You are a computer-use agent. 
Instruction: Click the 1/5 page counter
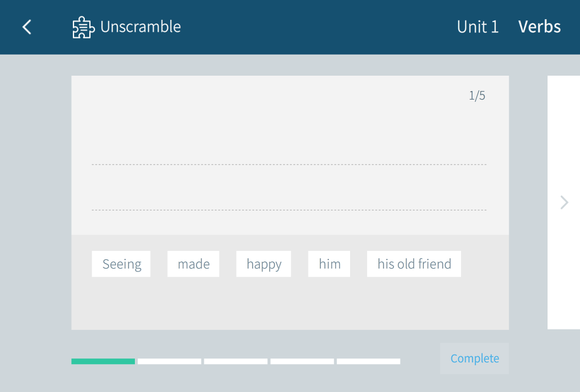(x=477, y=96)
